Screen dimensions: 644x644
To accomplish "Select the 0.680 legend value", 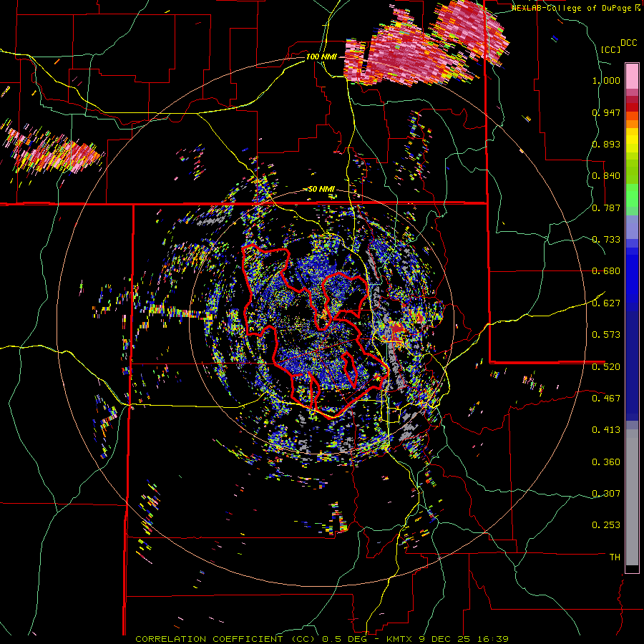I will (x=606, y=271).
